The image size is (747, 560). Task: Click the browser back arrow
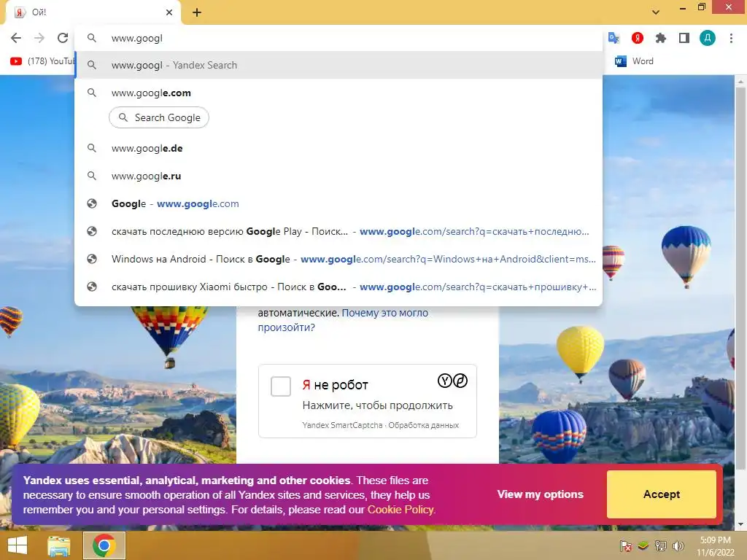coord(16,38)
